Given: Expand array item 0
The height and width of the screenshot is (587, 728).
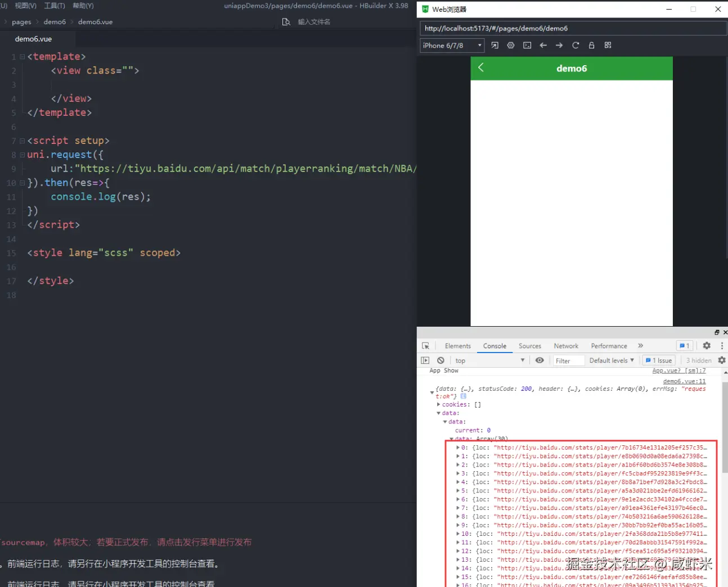Looking at the screenshot, I should 458,448.
